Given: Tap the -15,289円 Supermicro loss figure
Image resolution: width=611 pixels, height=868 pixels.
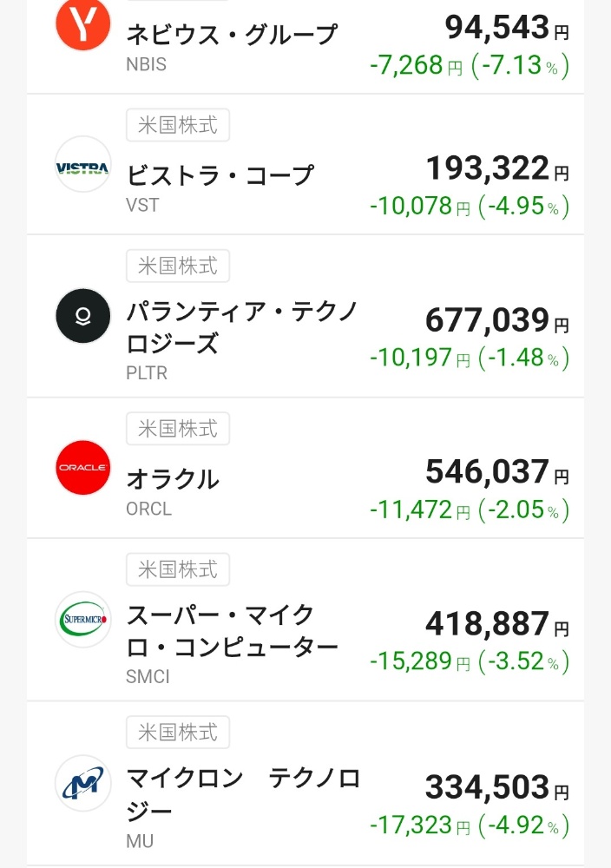Looking at the screenshot, I should [419, 661].
